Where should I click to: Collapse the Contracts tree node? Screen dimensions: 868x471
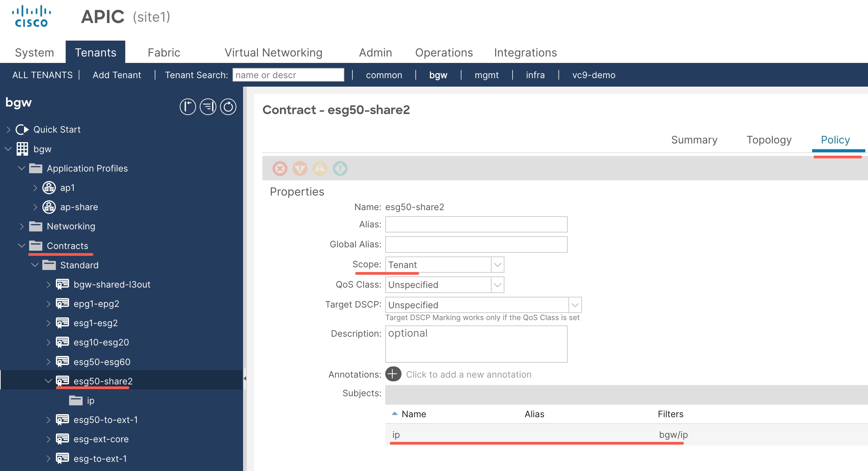point(22,246)
